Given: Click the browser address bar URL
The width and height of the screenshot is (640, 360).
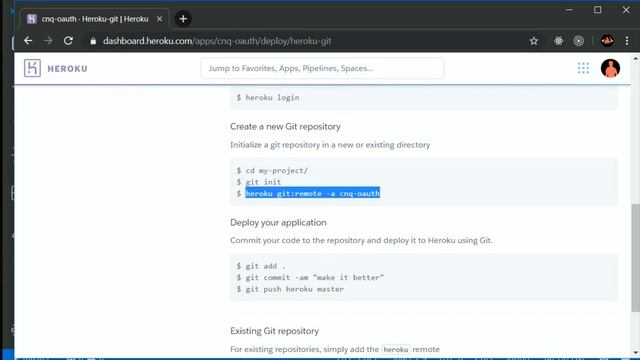Looking at the screenshot, I should 217,41.
